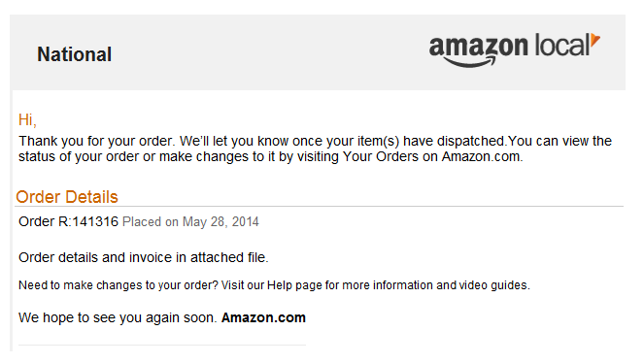Click the orange flag icon beside local
Screen dimensions: 644x364
click(x=595, y=40)
